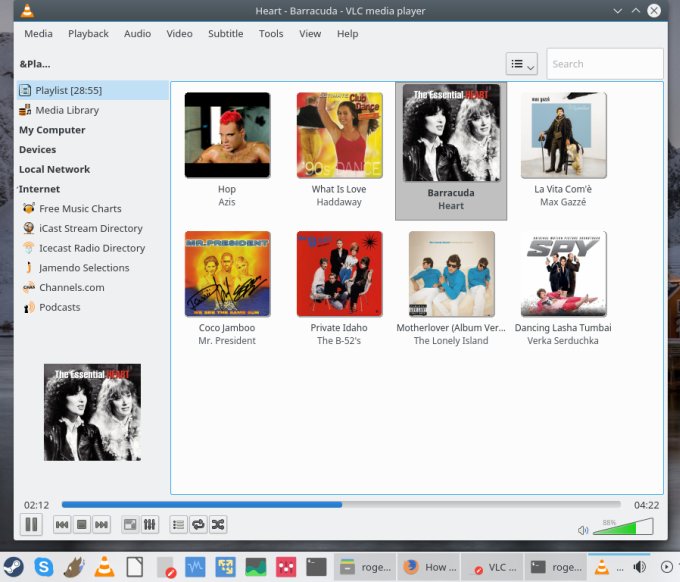This screenshot has height=582, width=680.
Task: Enable shuffle random playback
Action: pos(218,524)
